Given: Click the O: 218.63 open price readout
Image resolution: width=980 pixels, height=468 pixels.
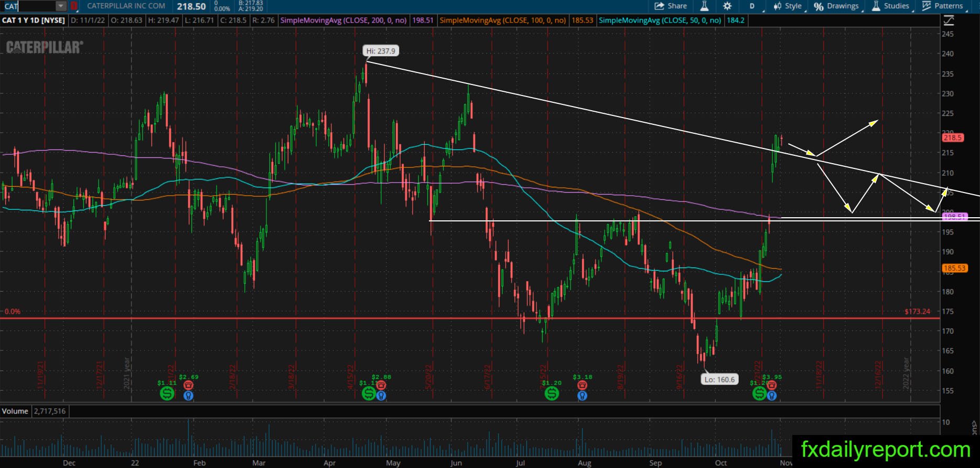Looking at the screenshot, I should [x=125, y=20].
